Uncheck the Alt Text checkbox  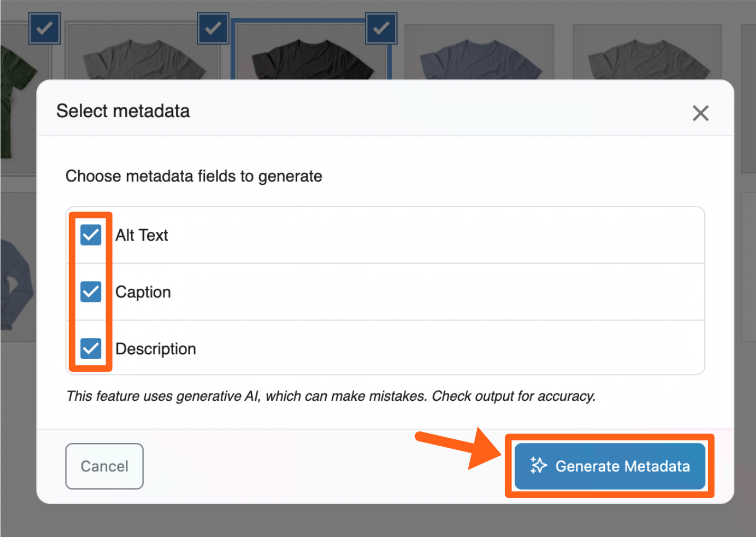(91, 235)
